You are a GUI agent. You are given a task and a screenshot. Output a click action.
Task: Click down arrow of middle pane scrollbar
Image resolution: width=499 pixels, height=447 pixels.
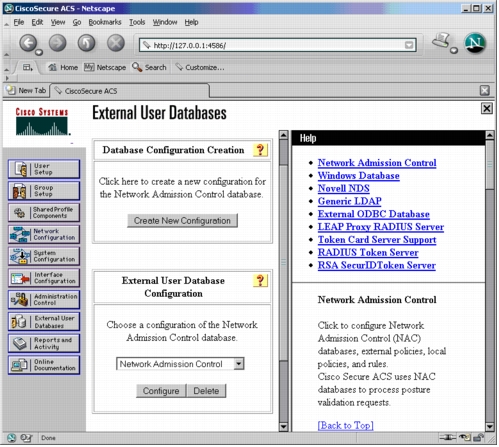[x=283, y=427]
